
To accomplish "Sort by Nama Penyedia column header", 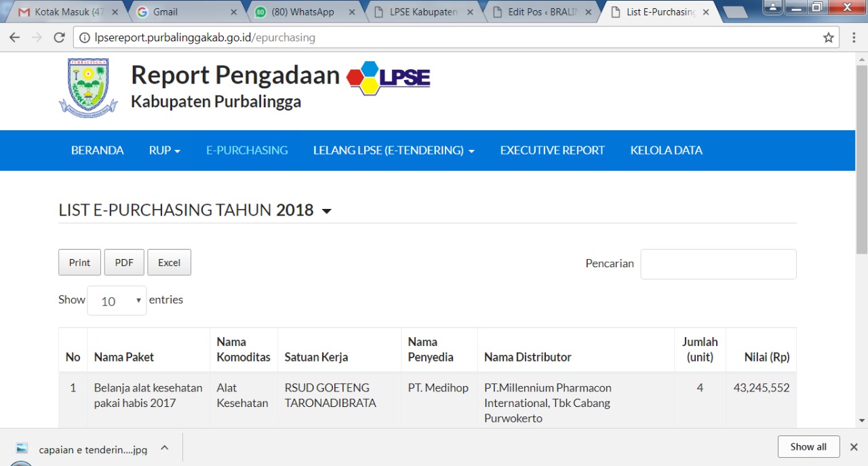I will [439, 350].
